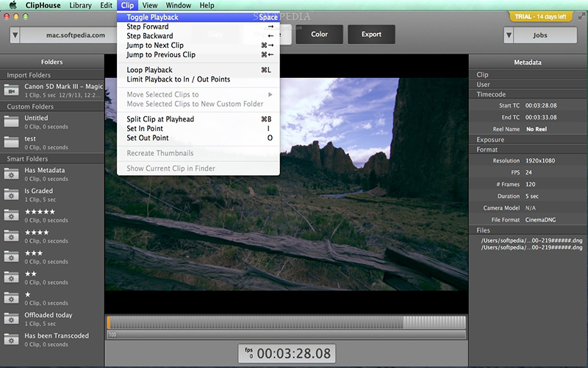Image resolution: width=588 pixels, height=368 pixels.
Task: Click the three-star smart folder icon
Action: (x=11, y=257)
